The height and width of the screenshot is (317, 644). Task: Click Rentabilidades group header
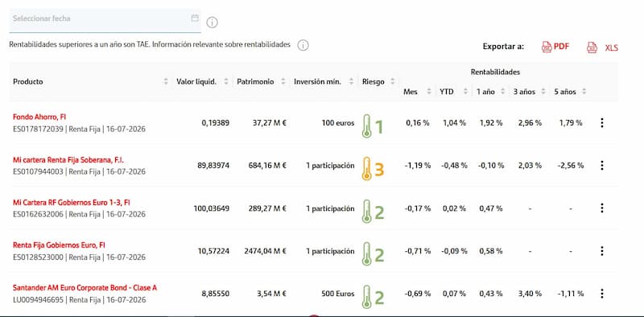tap(495, 72)
